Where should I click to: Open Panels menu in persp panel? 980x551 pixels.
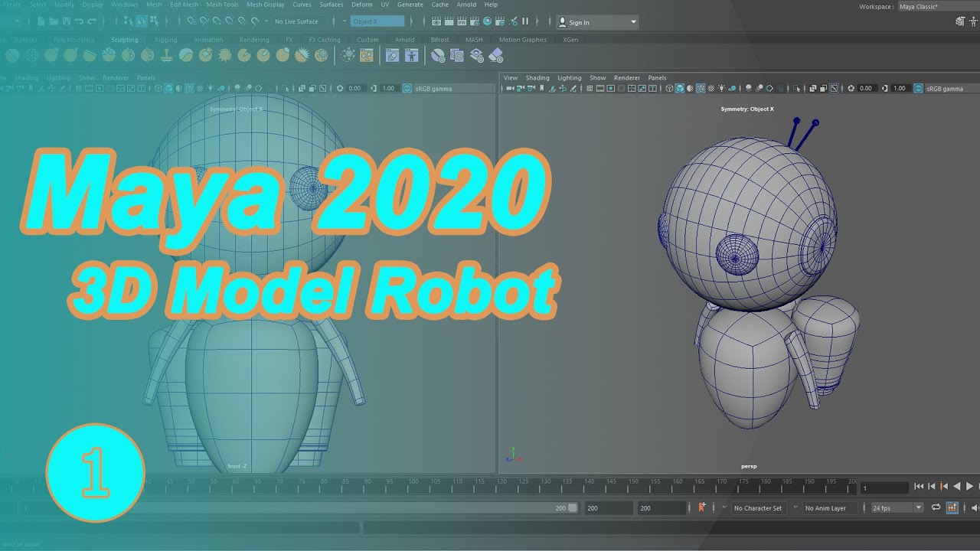tap(657, 77)
